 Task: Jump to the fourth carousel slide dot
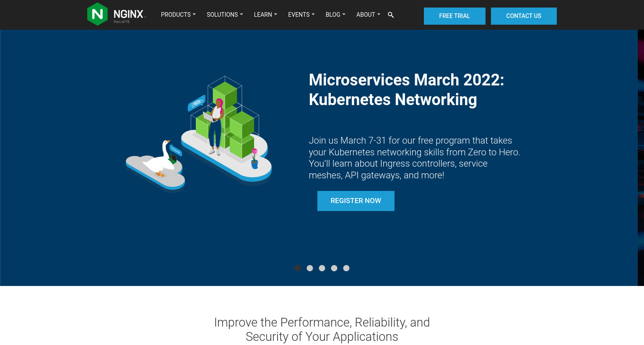tap(334, 268)
